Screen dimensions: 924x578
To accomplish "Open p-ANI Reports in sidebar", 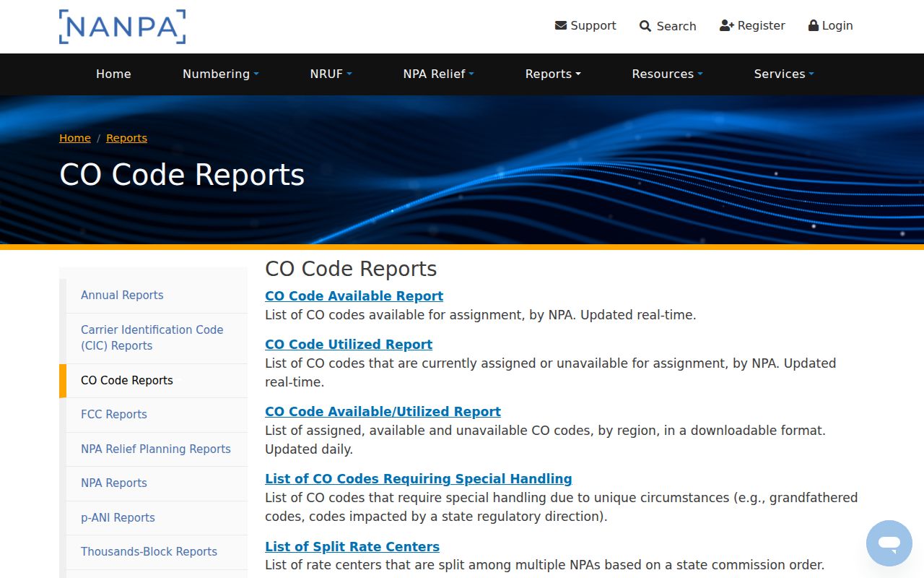I will pyautogui.click(x=157, y=518).
